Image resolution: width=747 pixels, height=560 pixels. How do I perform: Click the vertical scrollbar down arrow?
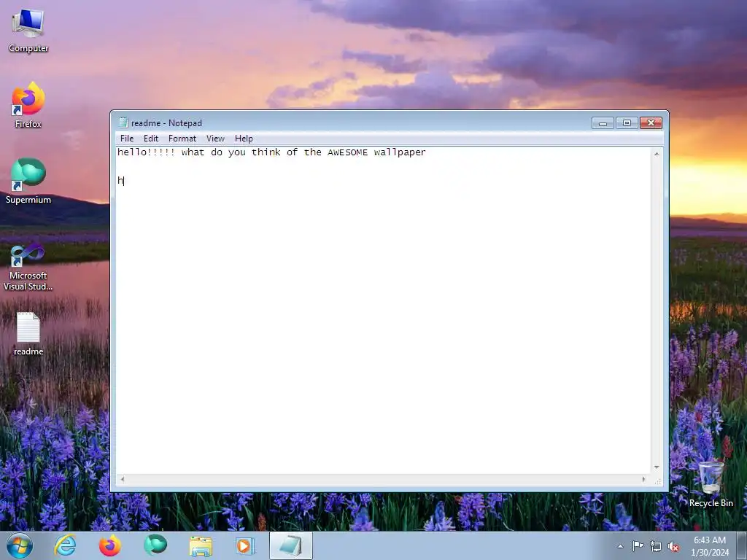point(657,467)
